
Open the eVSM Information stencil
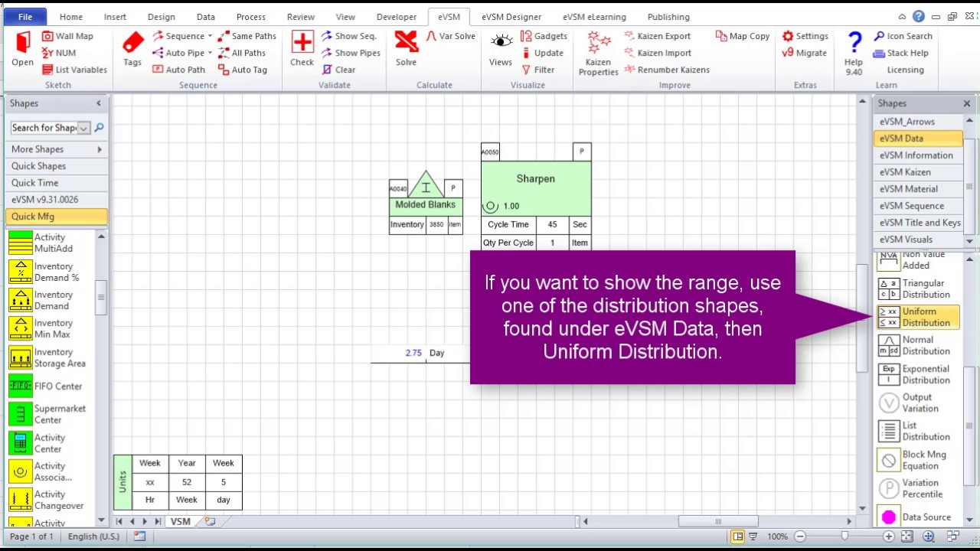click(917, 155)
